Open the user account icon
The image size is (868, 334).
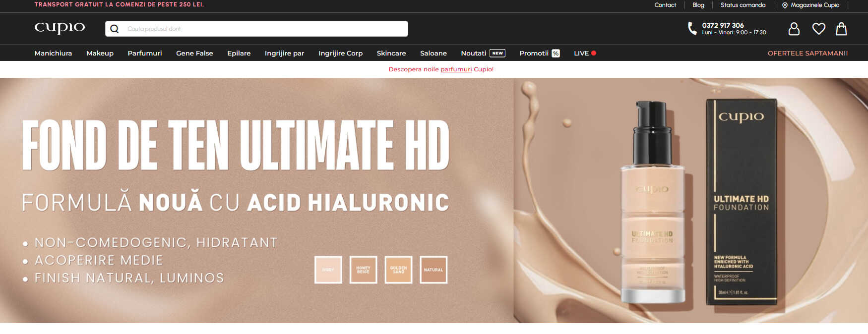(794, 29)
